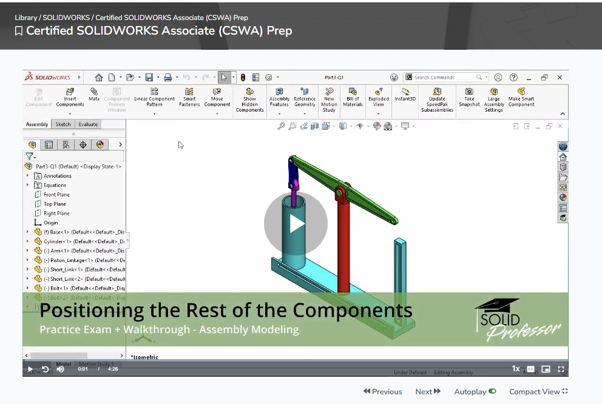Image resolution: width=602 pixels, height=404 pixels.
Task: Click the Print icon
Action: pyautogui.click(x=168, y=78)
